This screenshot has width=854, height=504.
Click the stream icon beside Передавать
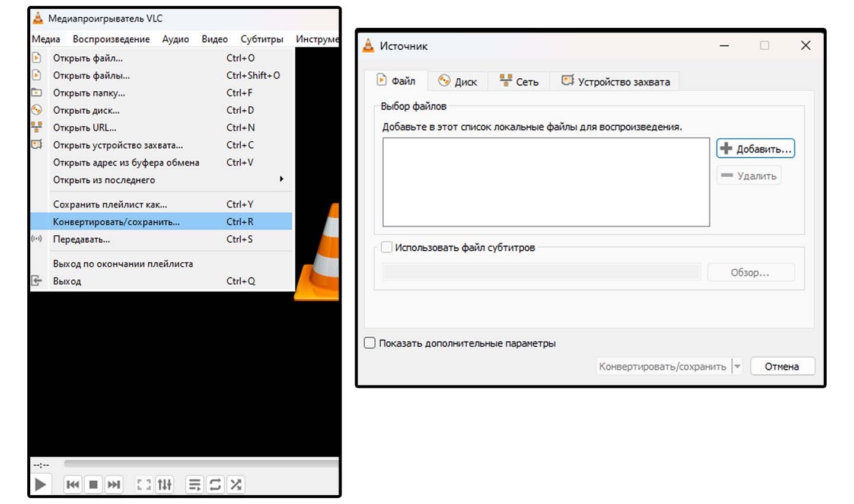point(37,239)
